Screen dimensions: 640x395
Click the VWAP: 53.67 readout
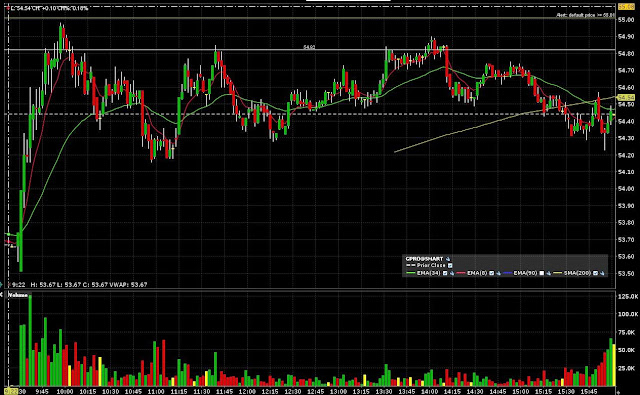coord(128,284)
